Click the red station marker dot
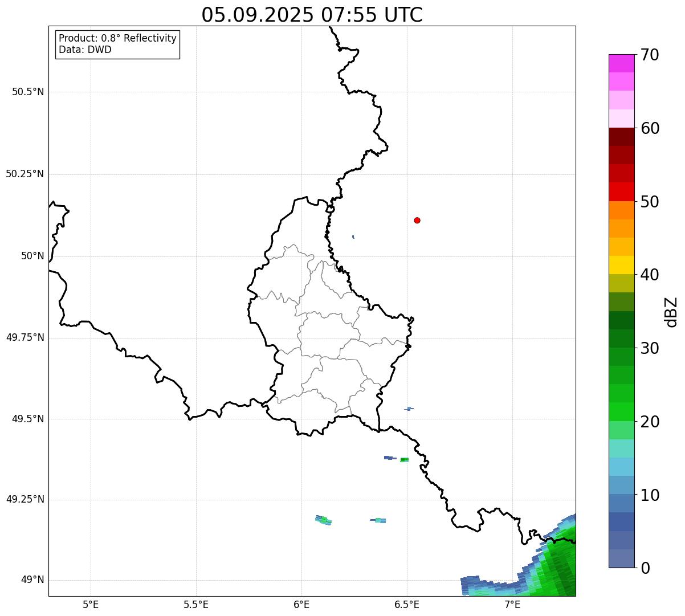685x616 pixels. tap(417, 220)
